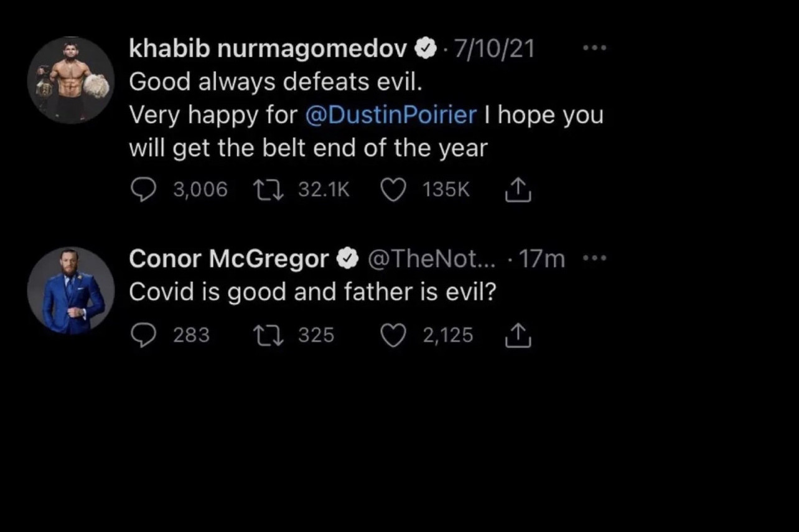The width and height of the screenshot is (799, 532).
Task: Click the 17m timestamp
Action: pyautogui.click(x=541, y=259)
